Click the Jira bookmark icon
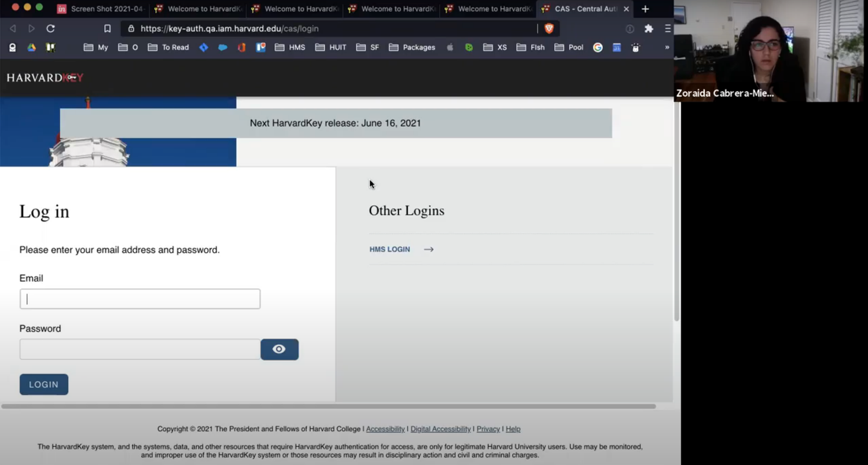Image resolution: width=868 pixels, height=465 pixels. (204, 47)
